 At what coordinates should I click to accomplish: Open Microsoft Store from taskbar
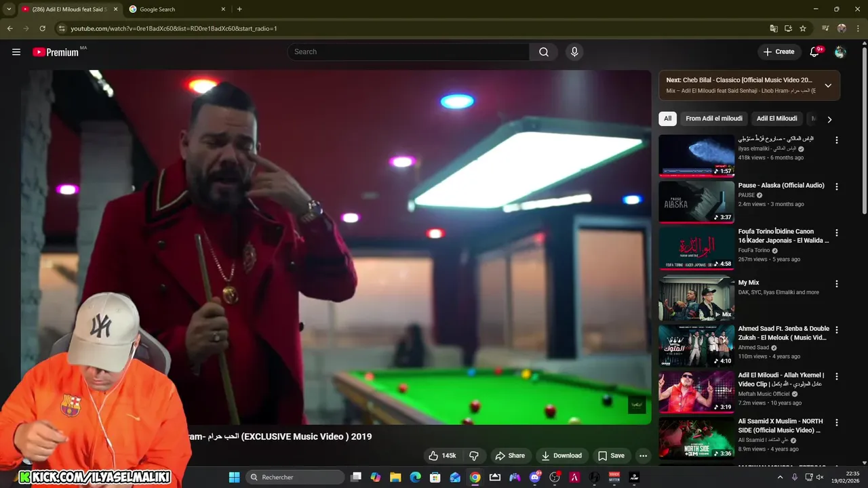pos(435,477)
